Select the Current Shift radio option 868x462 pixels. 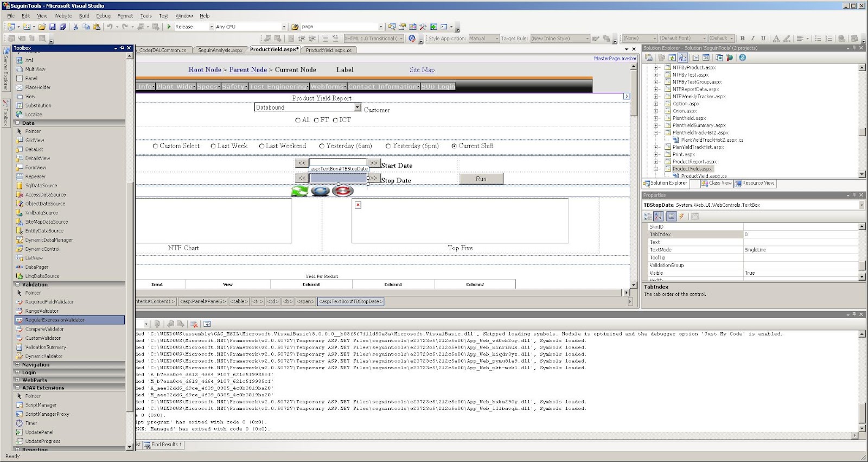coord(454,146)
